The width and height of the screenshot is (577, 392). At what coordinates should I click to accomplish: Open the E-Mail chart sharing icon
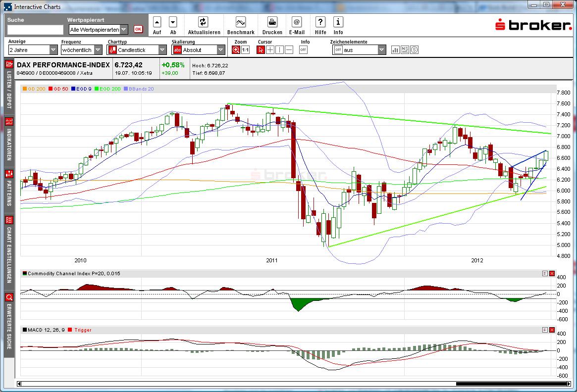point(296,22)
